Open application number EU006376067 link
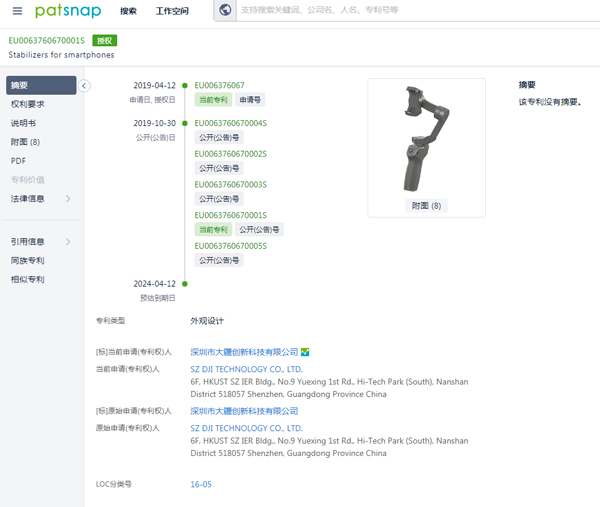The image size is (600, 507). pyautogui.click(x=219, y=85)
